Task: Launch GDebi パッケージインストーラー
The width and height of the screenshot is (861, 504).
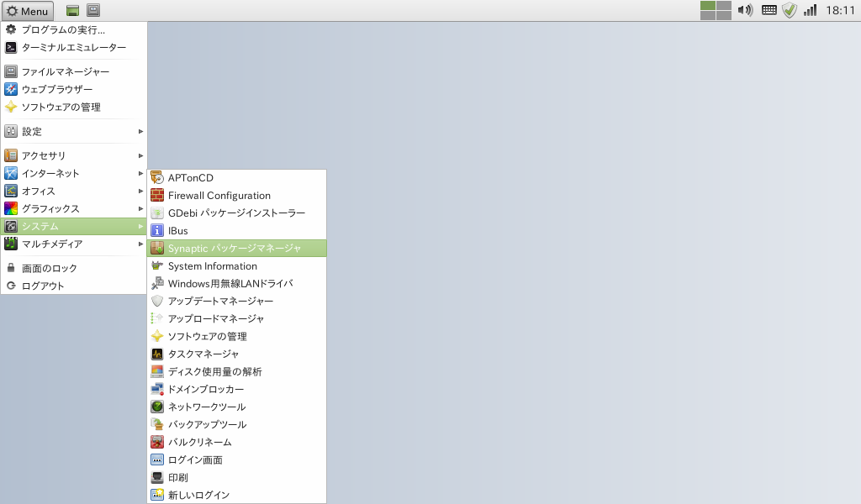Action: (x=236, y=213)
